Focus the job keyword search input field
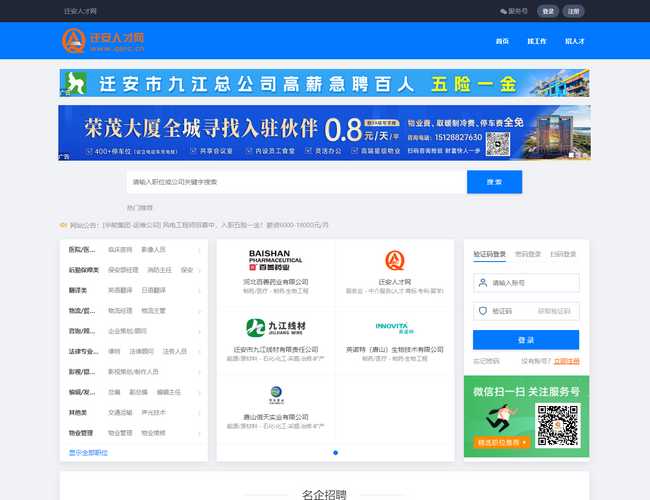 pos(296,182)
